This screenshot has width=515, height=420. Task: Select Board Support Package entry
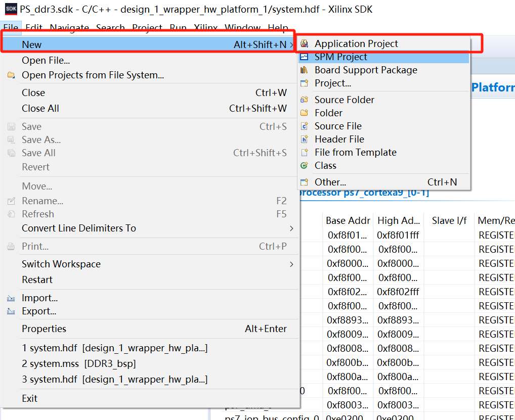(x=384, y=70)
